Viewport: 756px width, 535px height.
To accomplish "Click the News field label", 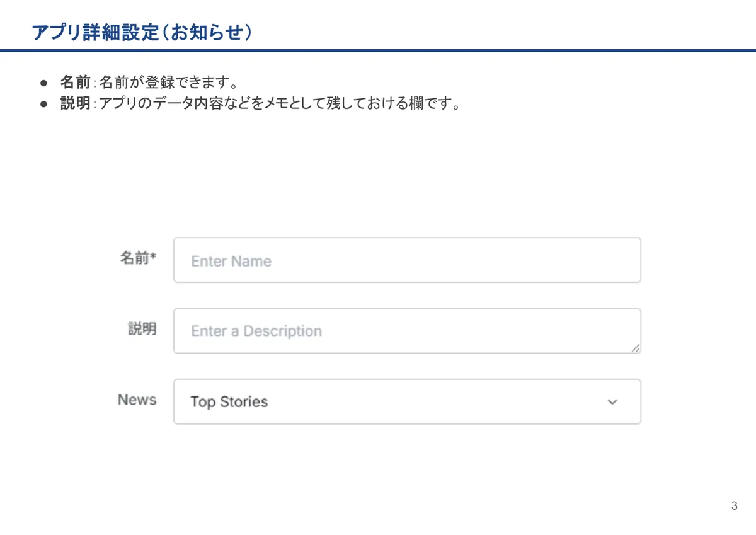I will 137,400.
